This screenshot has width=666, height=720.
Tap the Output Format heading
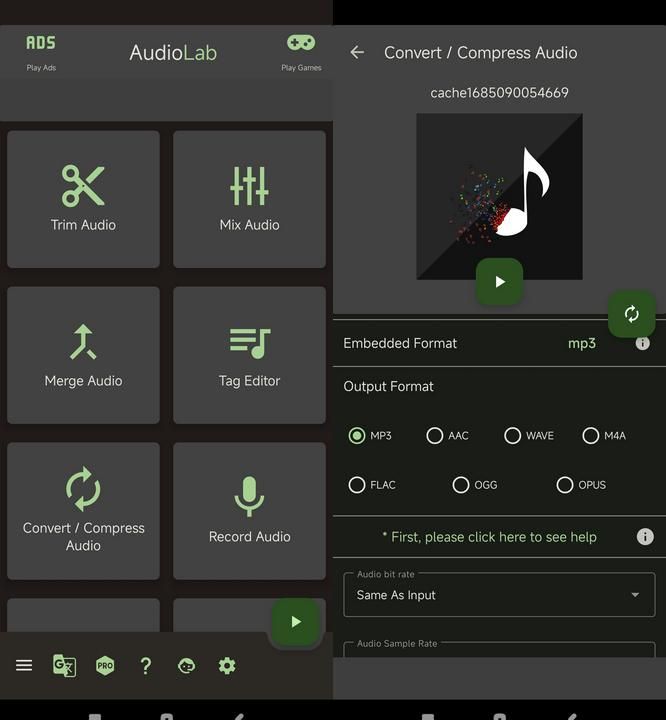click(x=388, y=387)
